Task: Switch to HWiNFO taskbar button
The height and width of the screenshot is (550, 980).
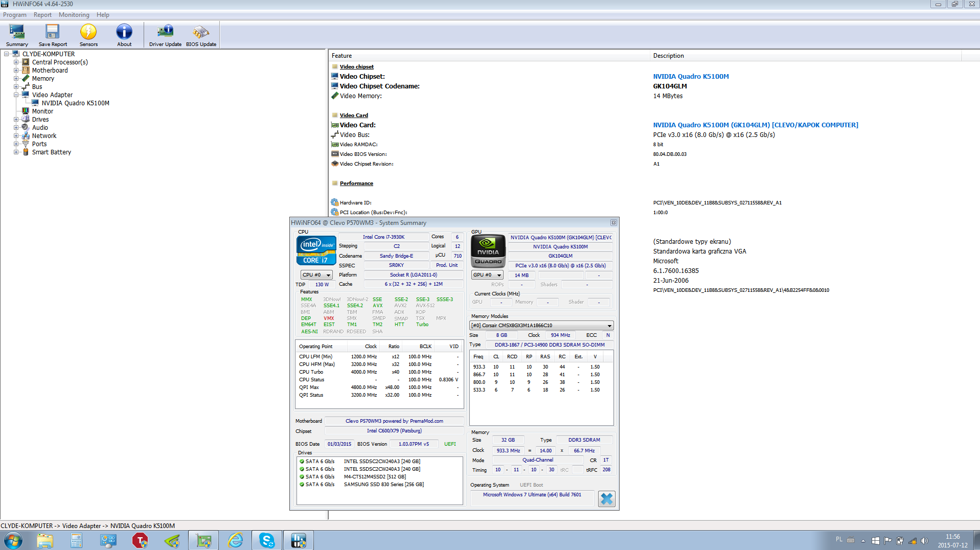Action: [299, 540]
